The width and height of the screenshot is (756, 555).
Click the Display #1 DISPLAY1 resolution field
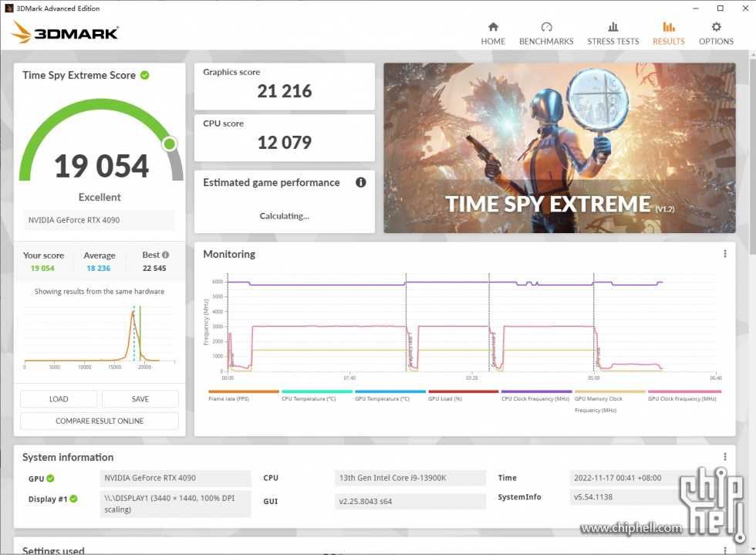(176, 504)
